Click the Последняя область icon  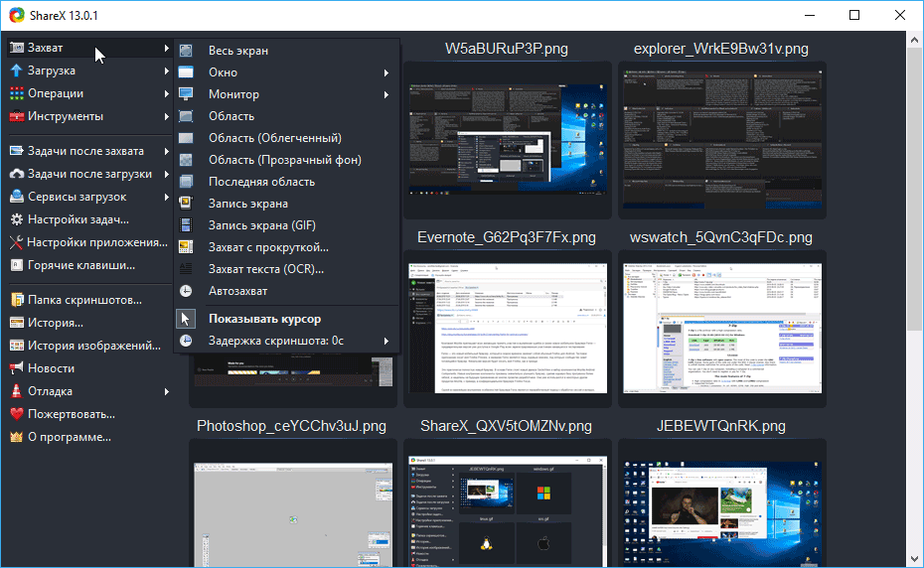point(186,182)
